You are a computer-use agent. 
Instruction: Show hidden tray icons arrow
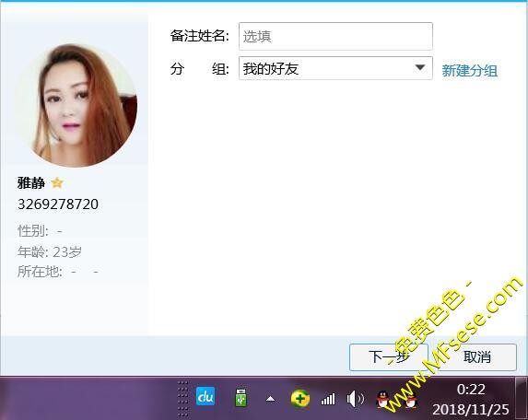click(270, 399)
